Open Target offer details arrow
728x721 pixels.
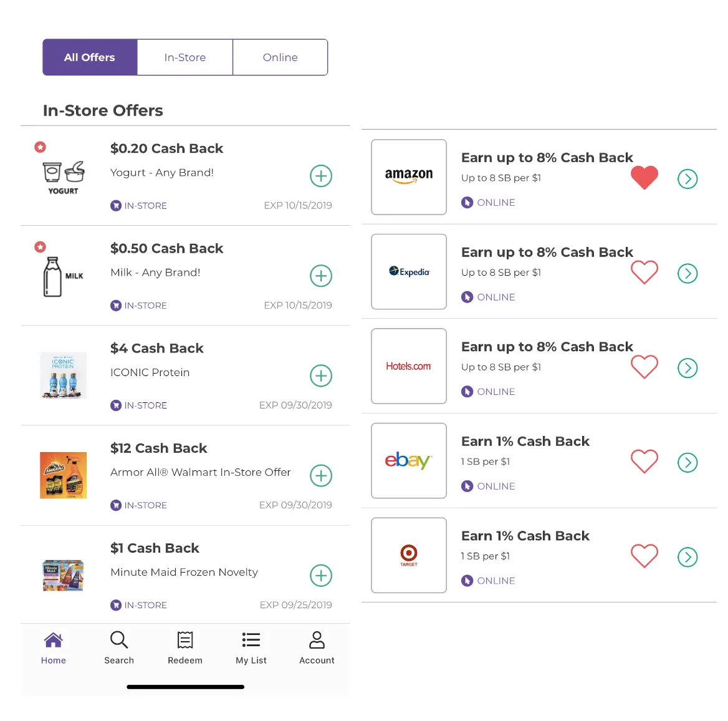[x=687, y=557]
